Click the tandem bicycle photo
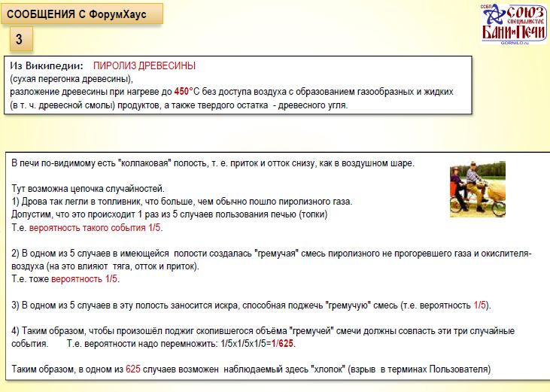Viewport: 550px width, 392px height. (477, 190)
